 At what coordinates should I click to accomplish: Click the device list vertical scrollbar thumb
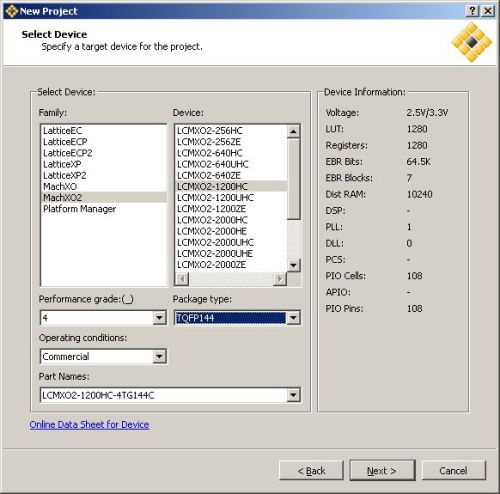click(x=293, y=179)
